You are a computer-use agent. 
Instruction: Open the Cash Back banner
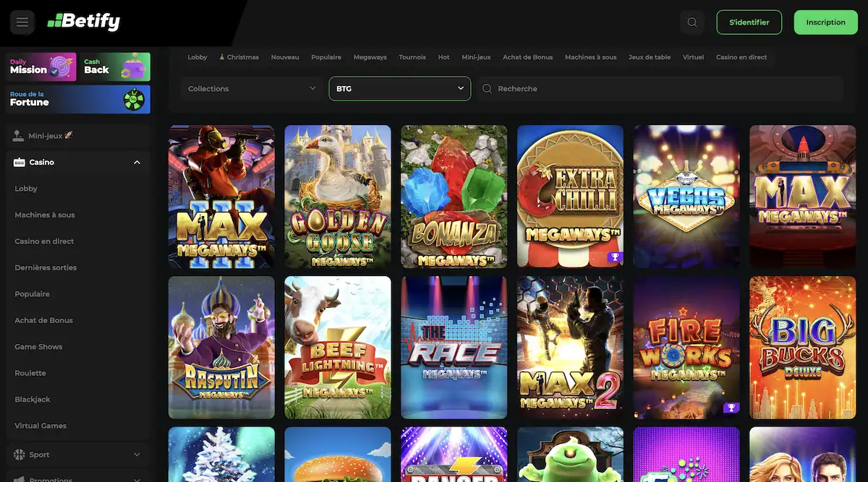115,66
